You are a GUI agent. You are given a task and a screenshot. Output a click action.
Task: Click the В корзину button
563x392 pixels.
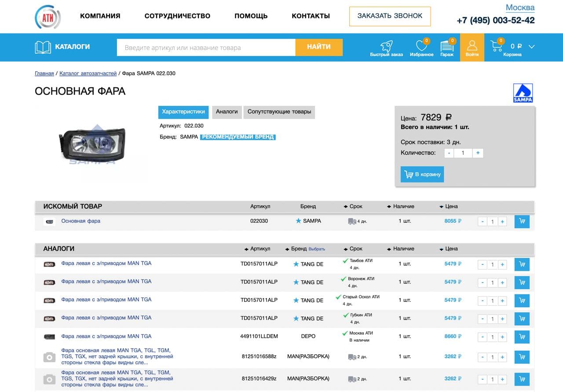[x=422, y=174]
